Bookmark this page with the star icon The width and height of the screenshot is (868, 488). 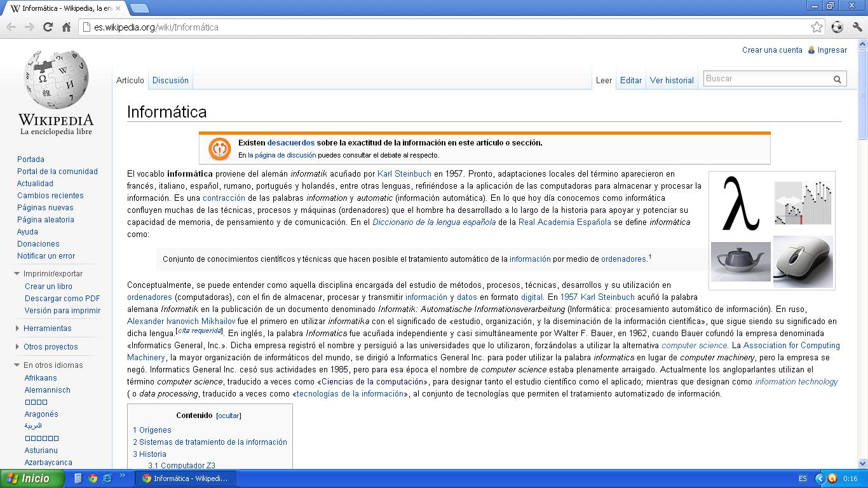coord(817,27)
